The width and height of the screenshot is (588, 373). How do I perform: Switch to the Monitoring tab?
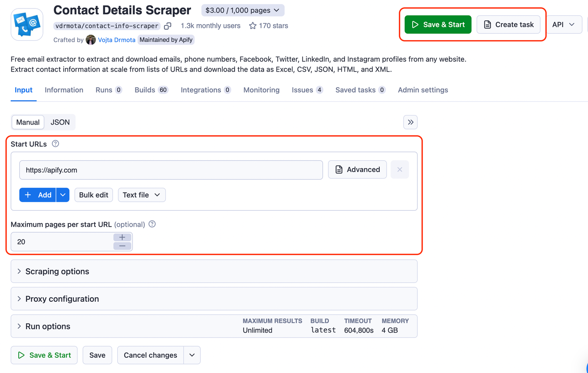point(261,90)
